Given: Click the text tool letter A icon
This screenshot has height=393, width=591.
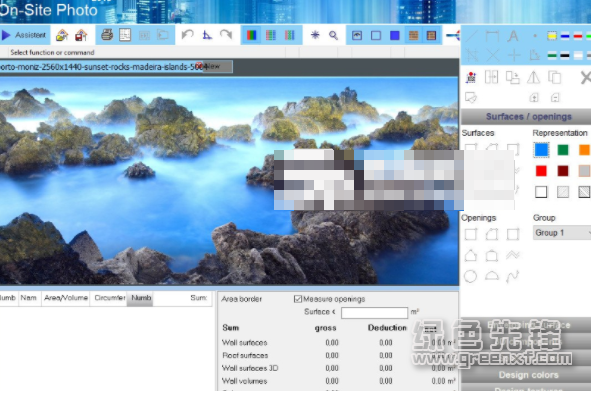Looking at the screenshot, I should [x=512, y=36].
